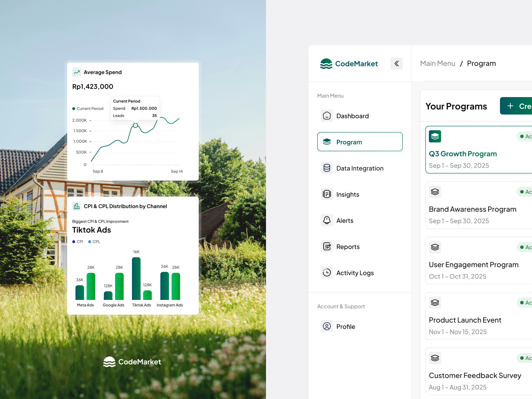
Task: Open the User Engagement Program link
Action: (473, 265)
